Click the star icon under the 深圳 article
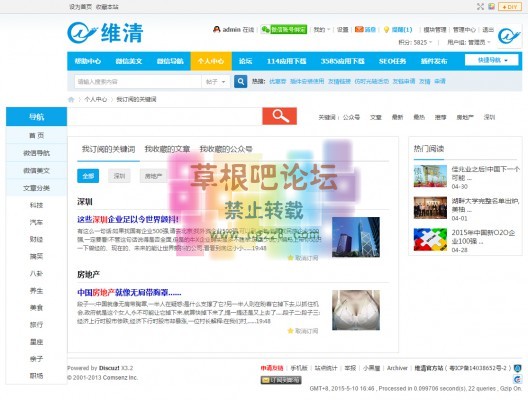 tap(290, 258)
